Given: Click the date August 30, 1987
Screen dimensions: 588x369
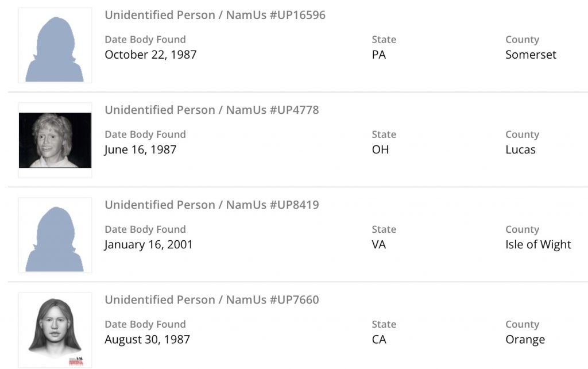Looking at the screenshot, I should pyautogui.click(x=147, y=339).
